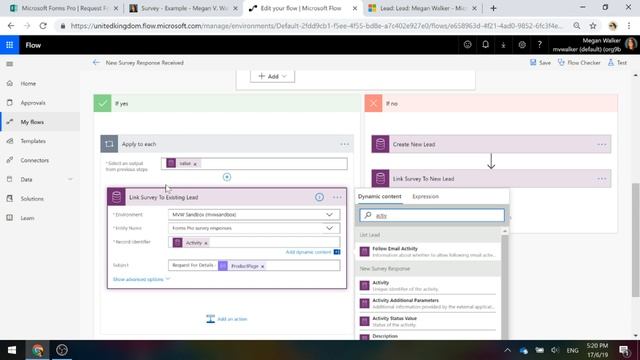Select Activity under New Survey Response
640x360 pixels.
428,286
